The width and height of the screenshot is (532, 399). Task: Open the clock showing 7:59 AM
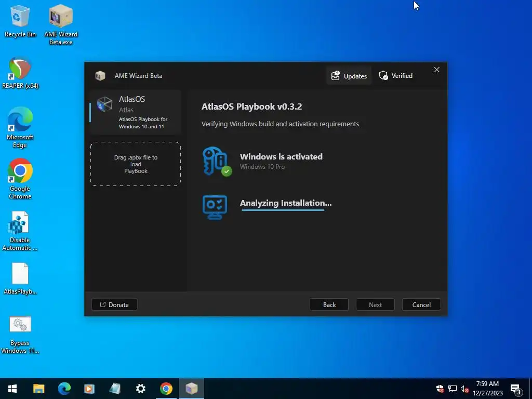pos(487,389)
